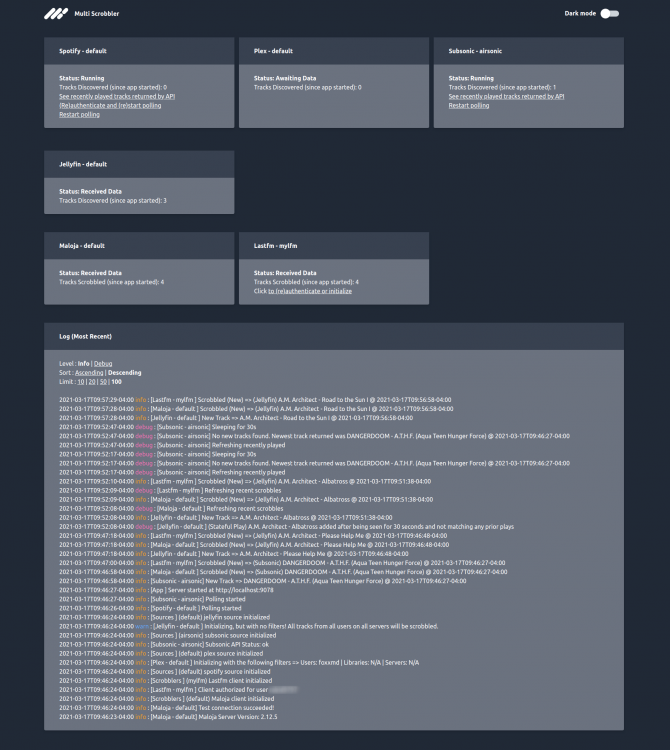Toggle the Dark mode switch

click(610, 13)
